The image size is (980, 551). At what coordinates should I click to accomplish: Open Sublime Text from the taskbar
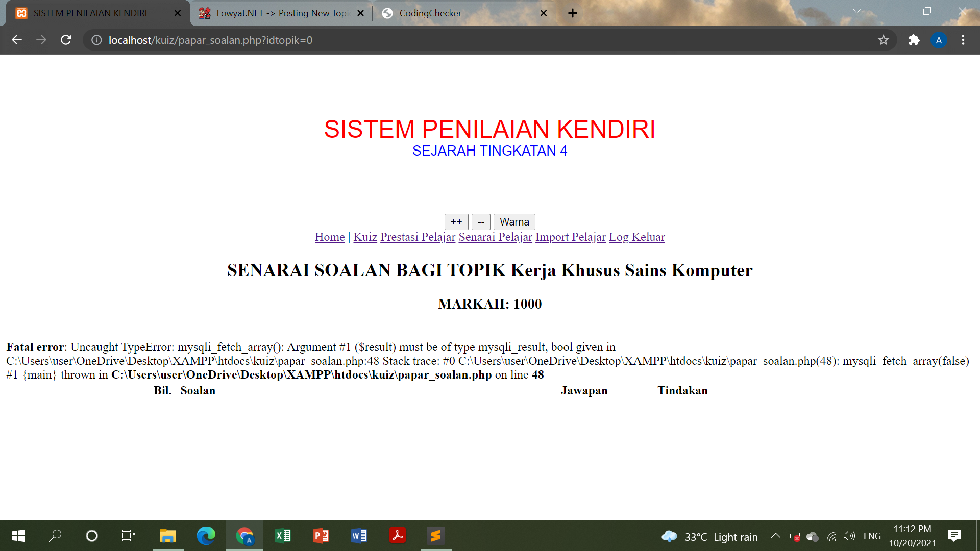435,536
